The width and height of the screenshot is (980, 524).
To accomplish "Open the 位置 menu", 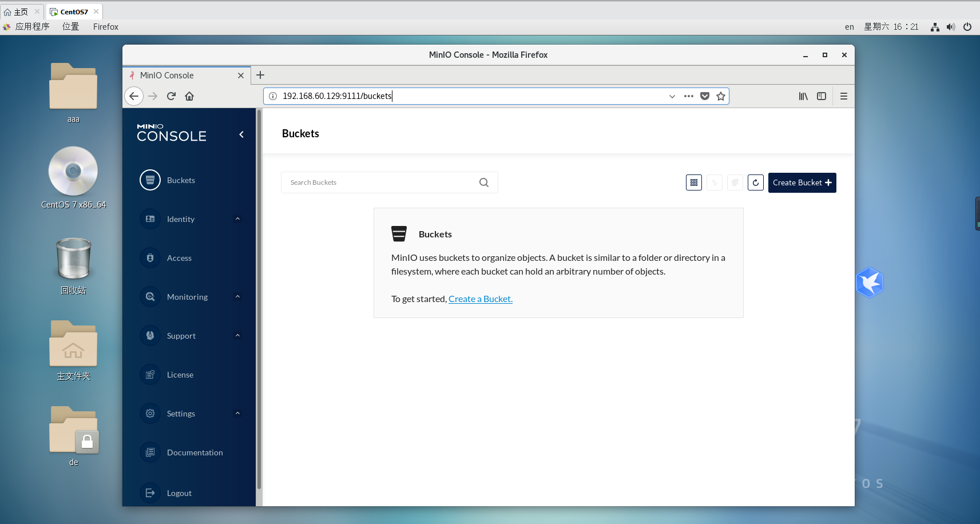I will coord(71,26).
